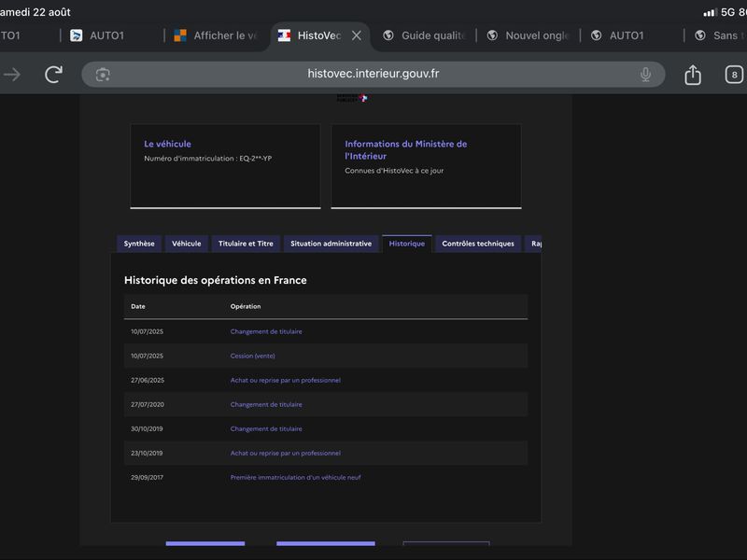Select the 23/10/2019 date cell
The height and width of the screenshot is (560, 747).
(x=147, y=453)
